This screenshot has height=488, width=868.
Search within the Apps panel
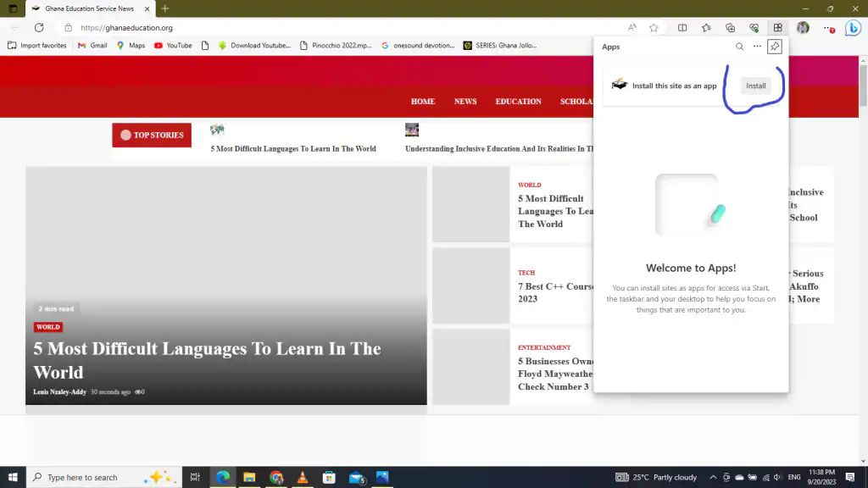click(x=739, y=47)
